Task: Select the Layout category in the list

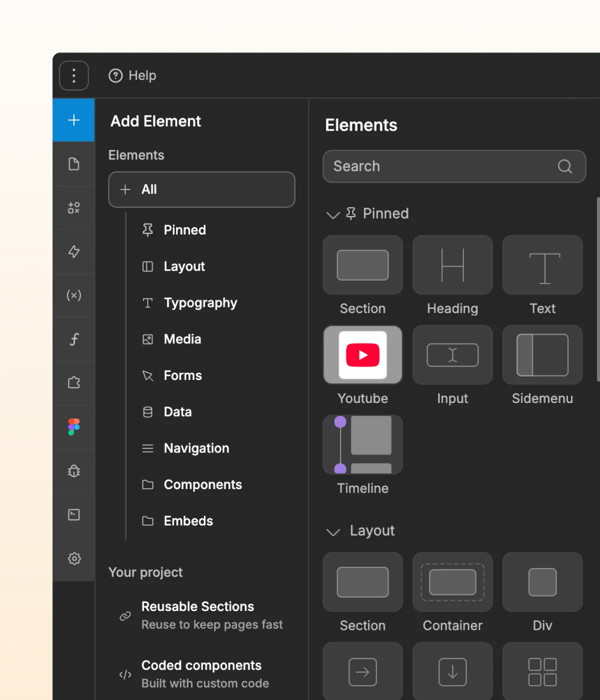Action: click(173, 266)
